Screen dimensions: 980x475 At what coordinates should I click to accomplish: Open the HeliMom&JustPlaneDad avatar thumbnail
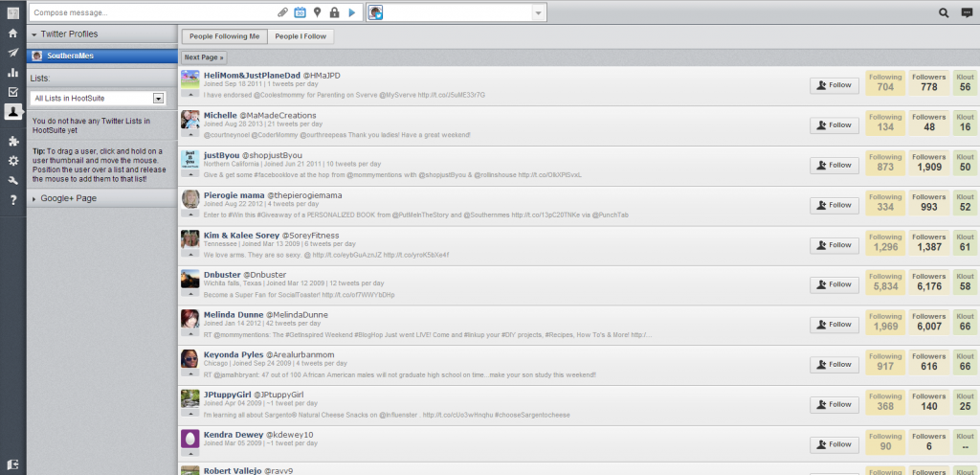(x=190, y=79)
